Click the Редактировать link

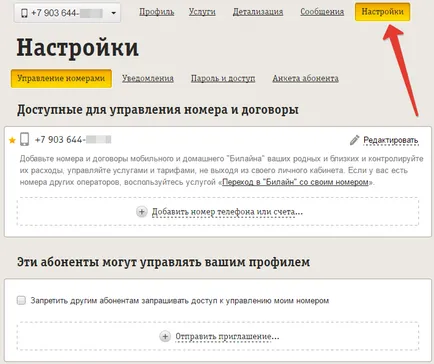pyautogui.click(x=391, y=140)
